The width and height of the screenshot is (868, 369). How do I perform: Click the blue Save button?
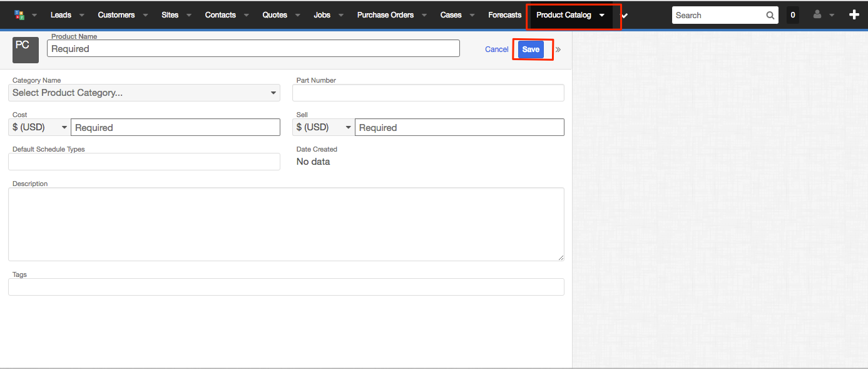pyautogui.click(x=531, y=49)
